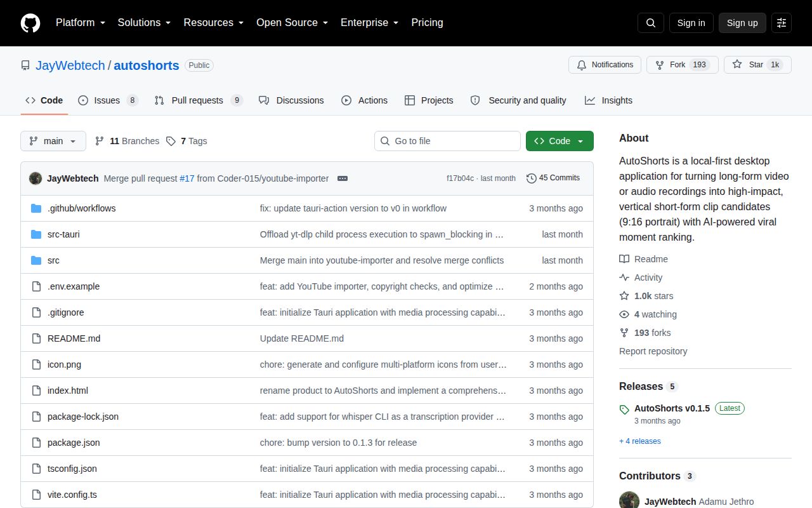Open JayWebtech contributor profile
Image resolution: width=812 pixels, height=508 pixels.
tap(671, 502)
